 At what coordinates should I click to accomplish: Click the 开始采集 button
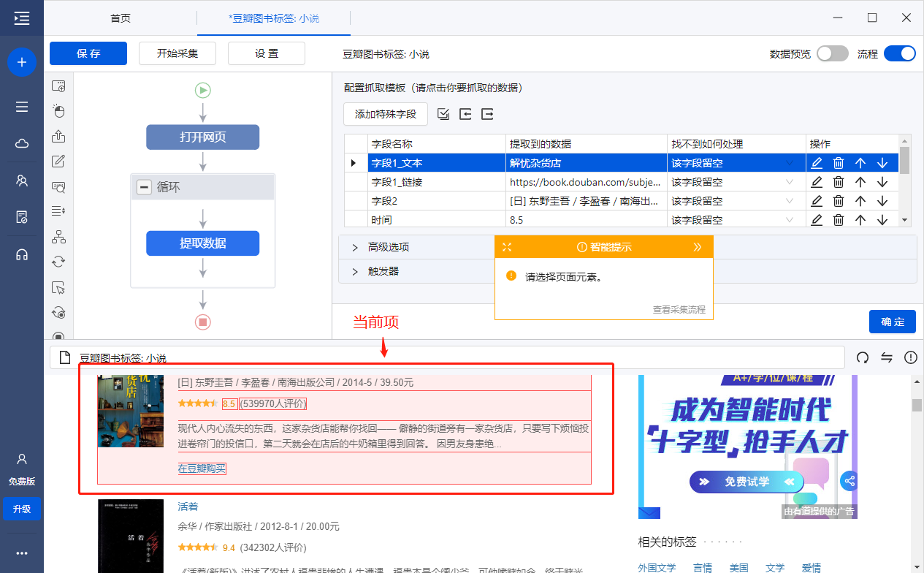[177, 53]
